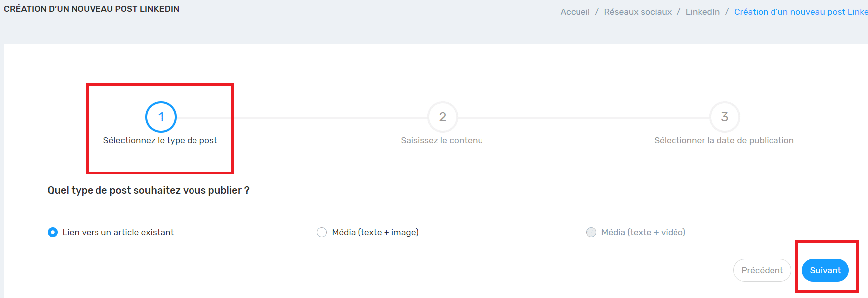Open the LinkedIn breadcrumb link

click(703, 12)
